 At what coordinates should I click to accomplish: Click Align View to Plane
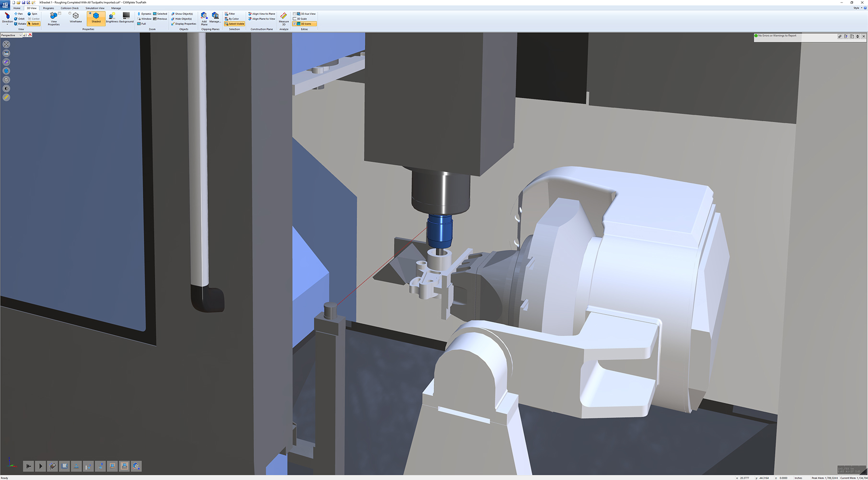262,14
